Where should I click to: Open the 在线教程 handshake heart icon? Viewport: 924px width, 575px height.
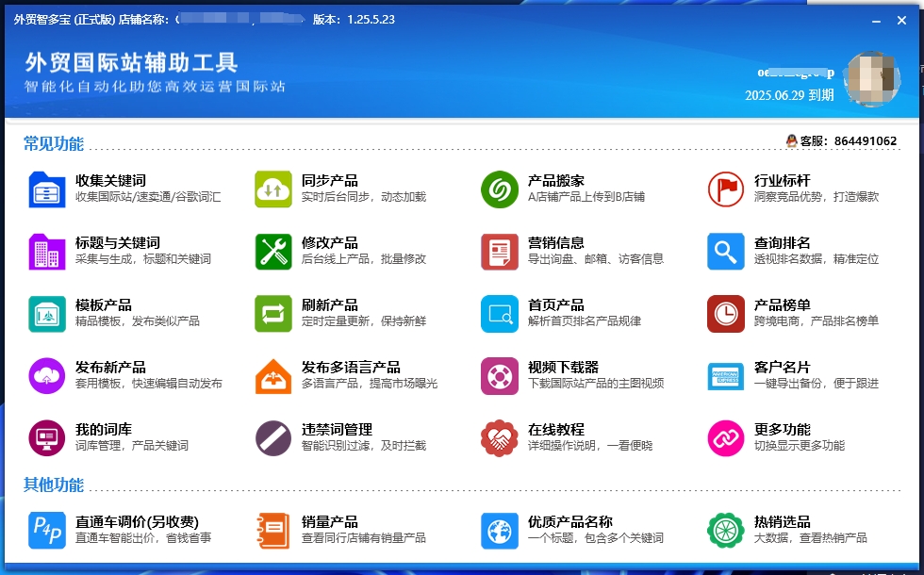[x=500, y=438]
